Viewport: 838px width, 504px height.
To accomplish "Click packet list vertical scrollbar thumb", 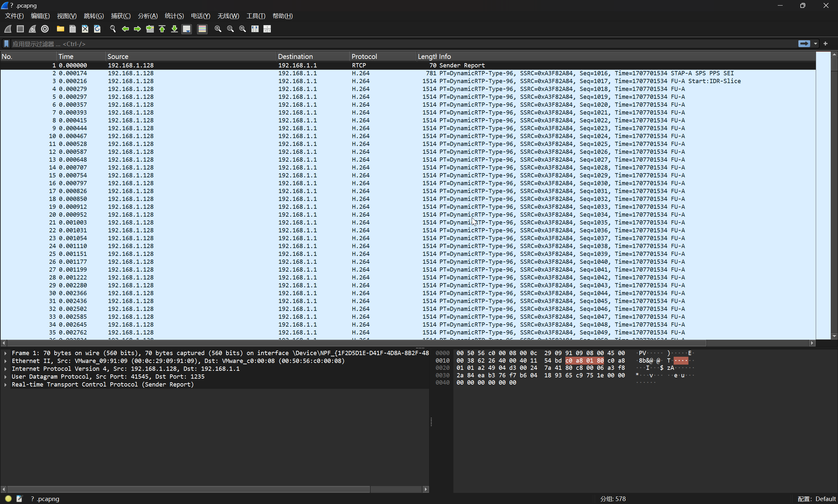I will 834,64.
